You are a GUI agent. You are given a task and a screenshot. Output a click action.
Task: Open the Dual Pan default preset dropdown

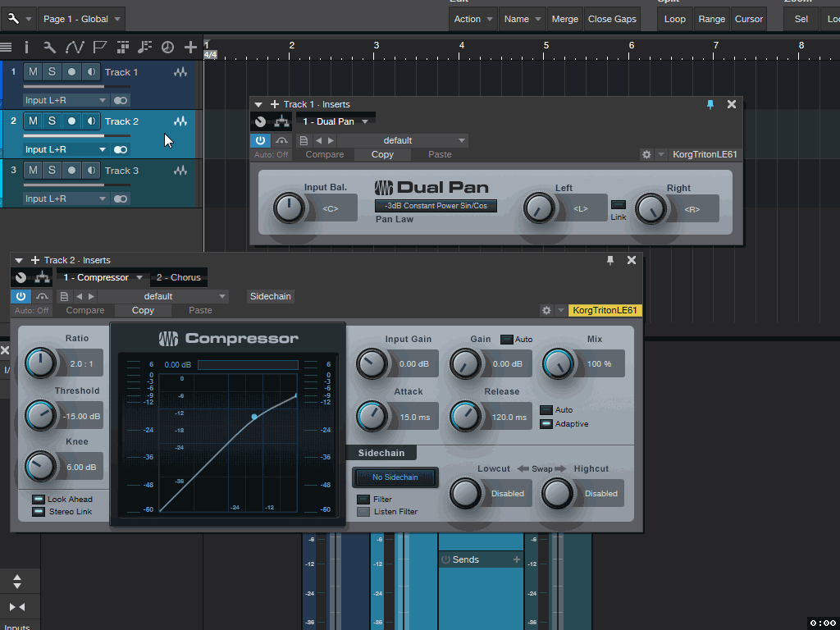402,140
